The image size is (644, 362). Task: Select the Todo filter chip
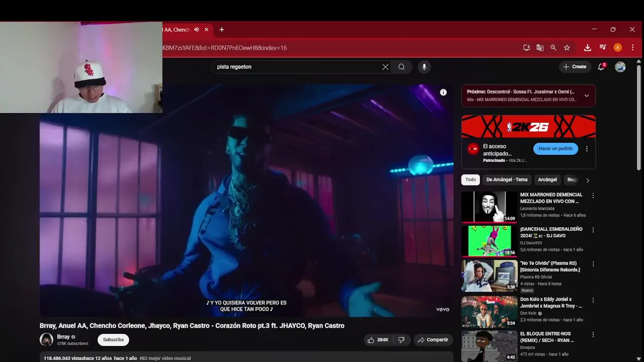click(470, 179)
